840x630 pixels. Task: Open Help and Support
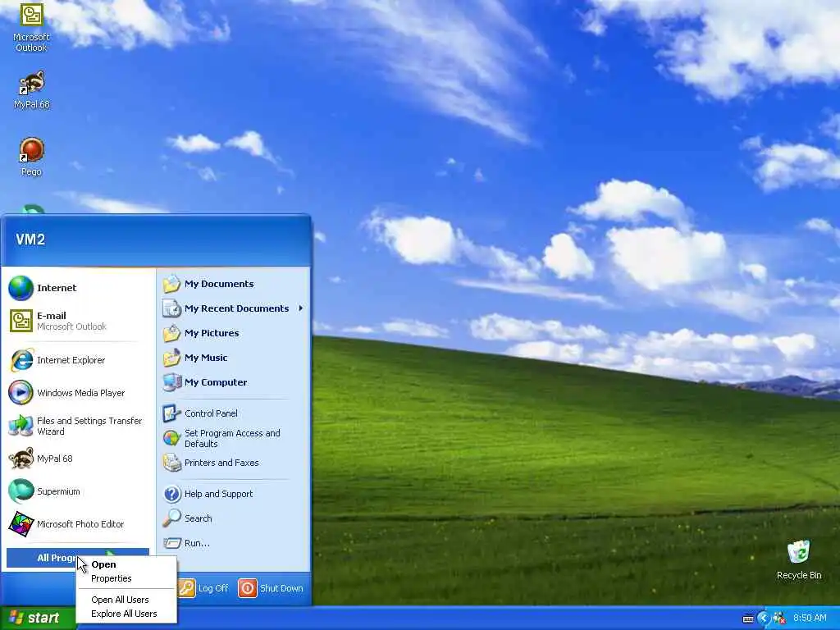[233, 494]
